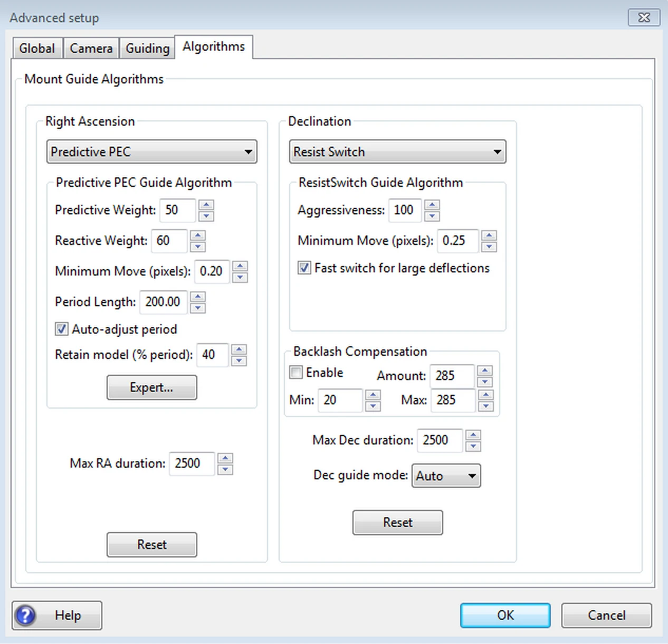Click the Max RA duration field

click(192, 463)
